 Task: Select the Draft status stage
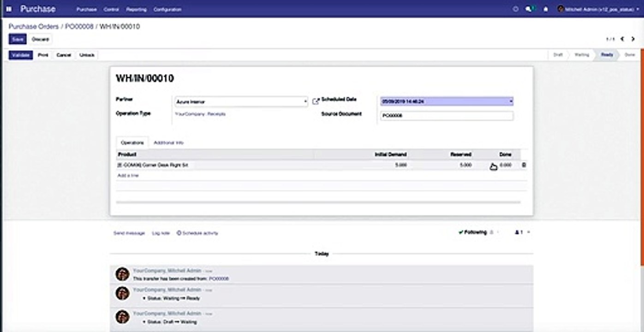click(x=558, y=55)
